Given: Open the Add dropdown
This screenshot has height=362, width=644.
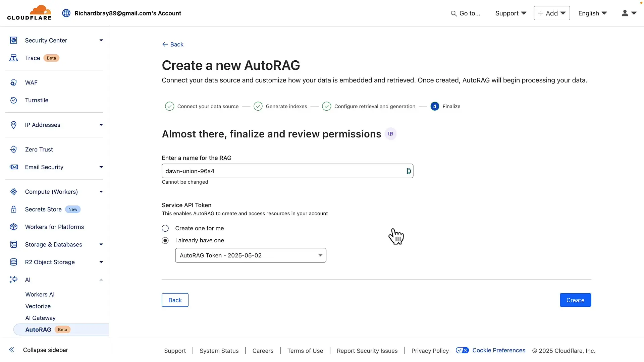Looking at the screenshot, I should pos(552,13).
